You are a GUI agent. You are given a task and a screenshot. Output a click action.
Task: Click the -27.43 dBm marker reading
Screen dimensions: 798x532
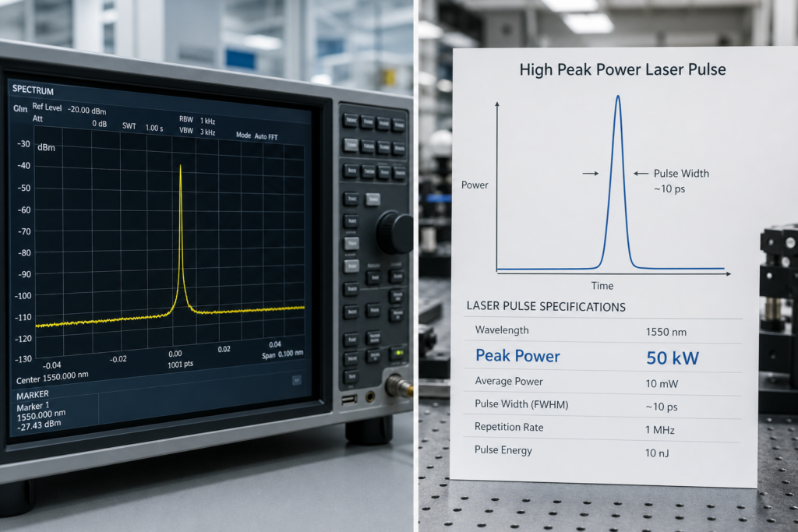point(39,425)
